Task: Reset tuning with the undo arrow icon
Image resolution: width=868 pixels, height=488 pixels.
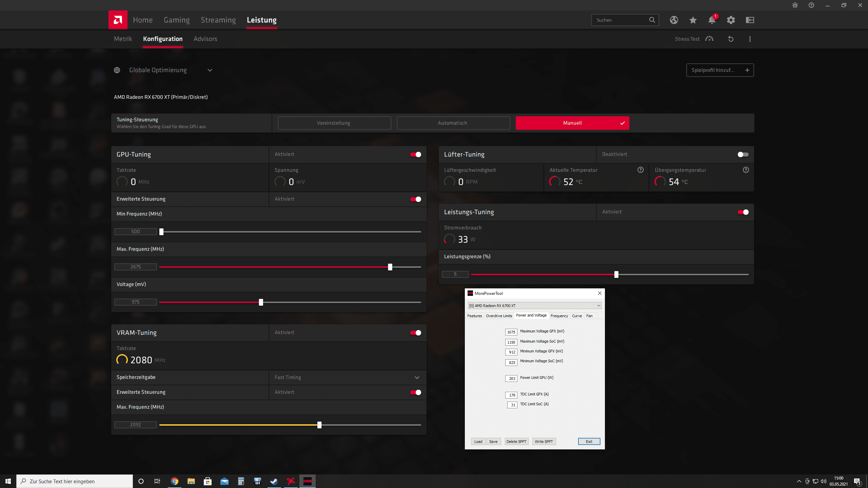Action: 731,39
